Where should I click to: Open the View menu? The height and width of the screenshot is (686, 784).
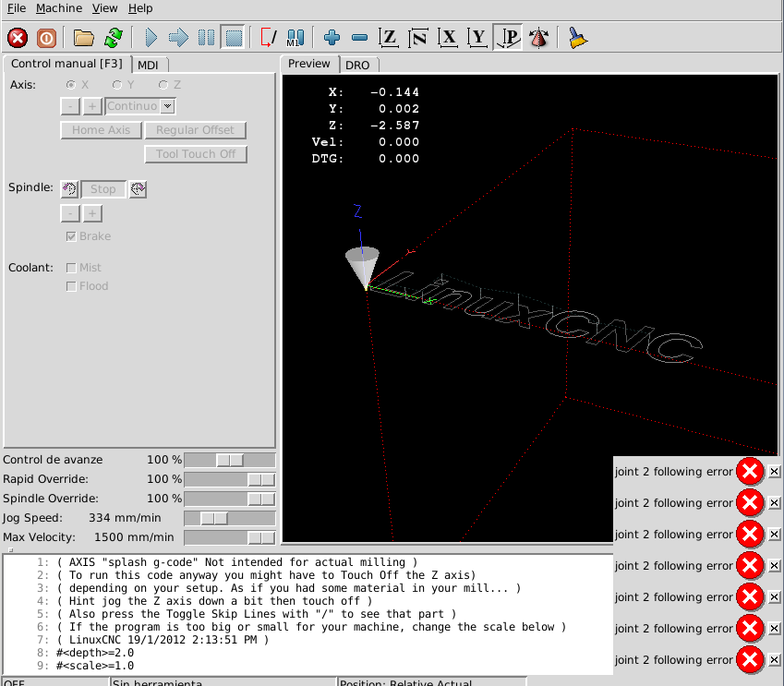(x=104, y=8)
